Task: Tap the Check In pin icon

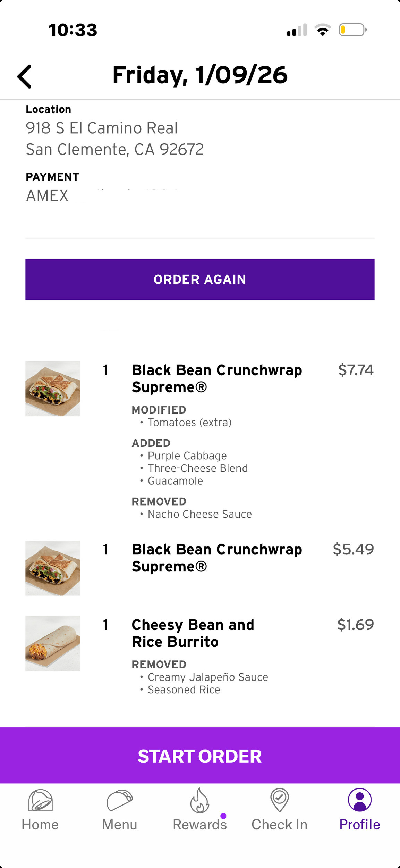Action: [x=280, y=800]
